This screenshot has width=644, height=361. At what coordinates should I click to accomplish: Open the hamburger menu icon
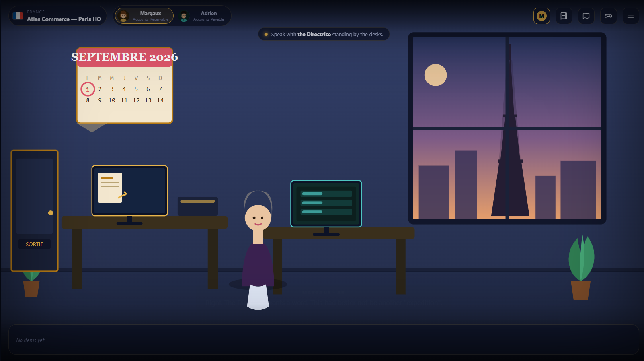(x=630, y=16)
